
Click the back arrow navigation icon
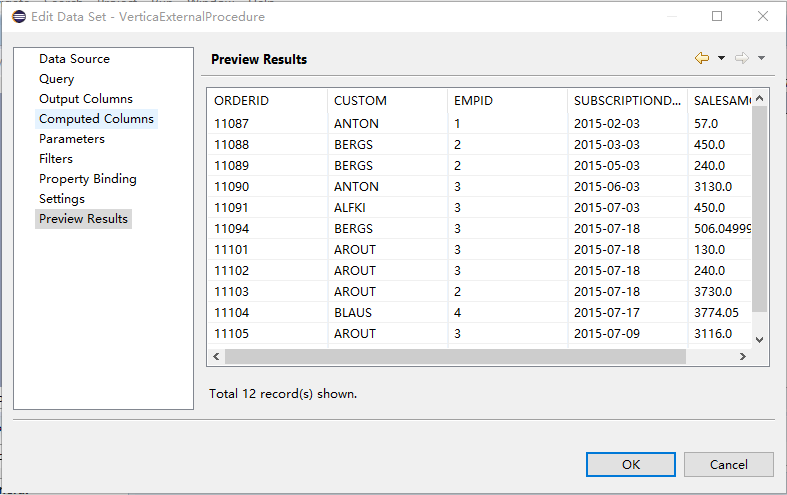[702, 59]
